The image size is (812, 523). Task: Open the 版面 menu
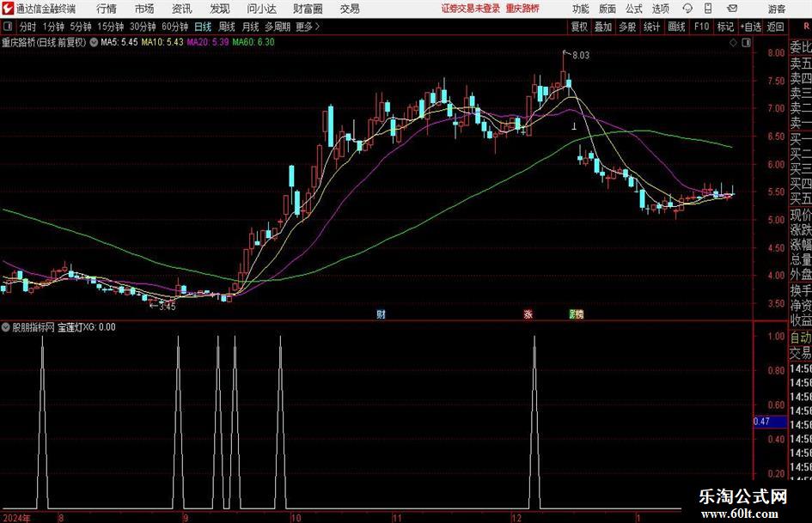tap(607, 9)
